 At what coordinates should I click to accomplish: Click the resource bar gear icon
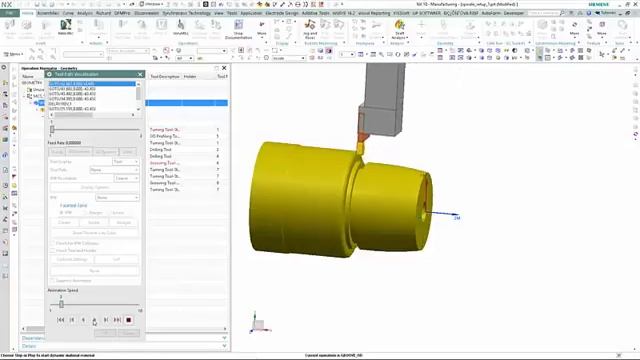[4, 67]
